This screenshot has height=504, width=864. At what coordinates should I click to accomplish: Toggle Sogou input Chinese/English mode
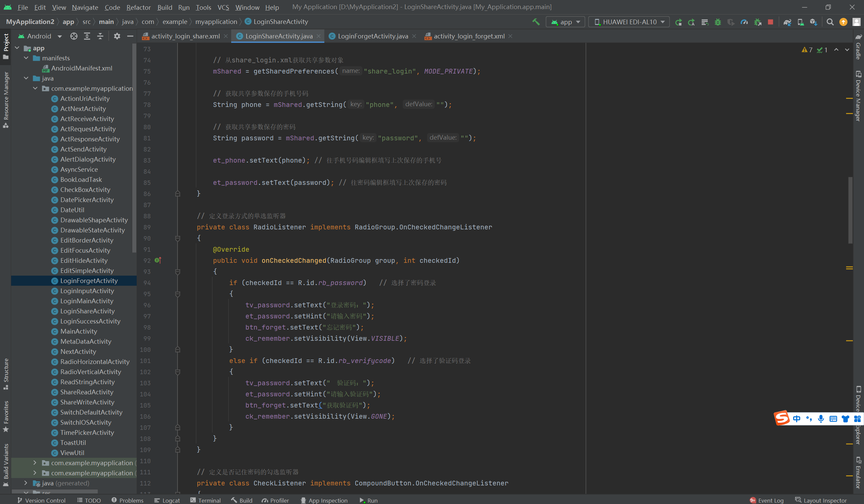point(796,418)
